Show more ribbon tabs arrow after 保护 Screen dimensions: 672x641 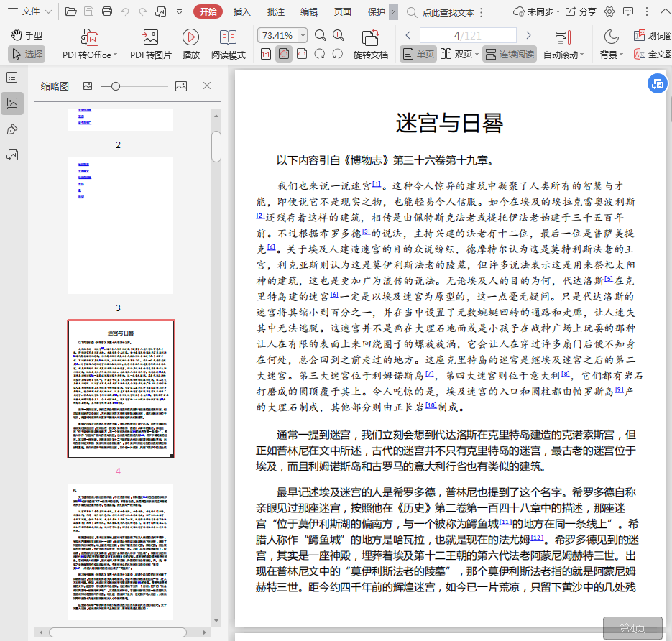pos(393,11)
